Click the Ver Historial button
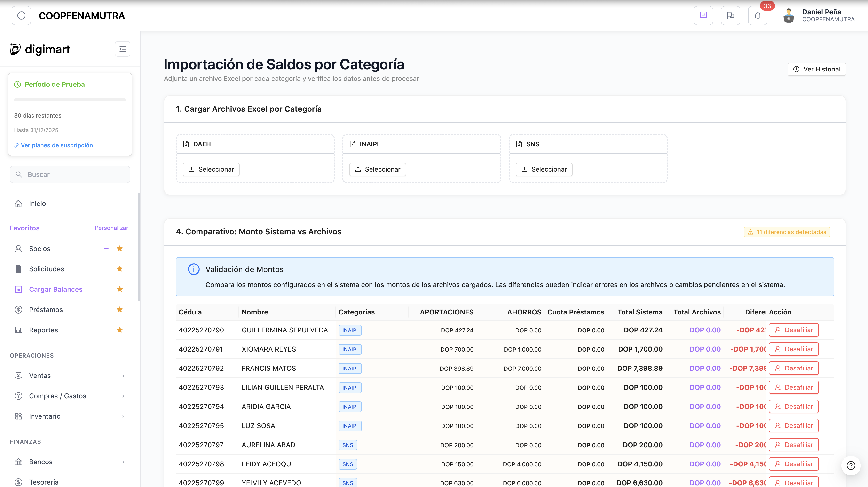The width and height of the screenshot is (868, 487). pyautogui.click(x=816, y=69)
